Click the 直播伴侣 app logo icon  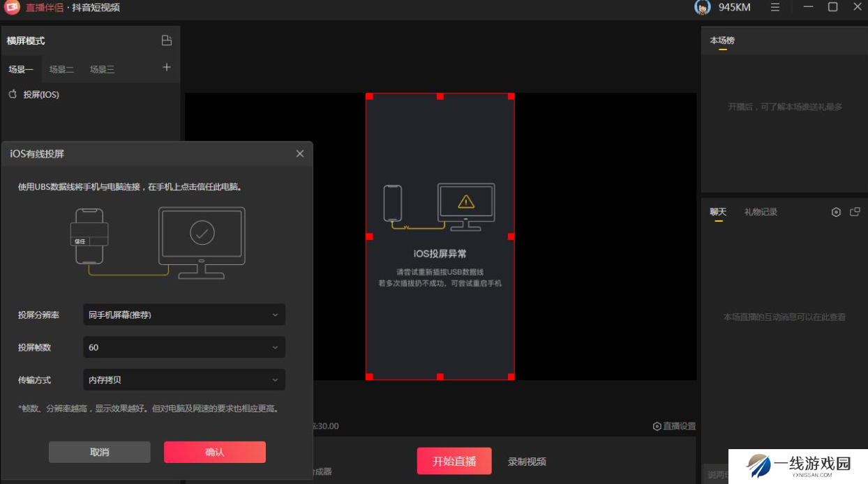coord(12,8)
